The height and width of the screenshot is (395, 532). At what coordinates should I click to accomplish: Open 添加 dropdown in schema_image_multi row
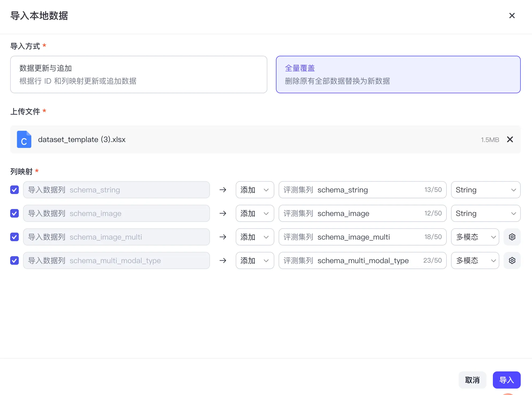(255, 237)
